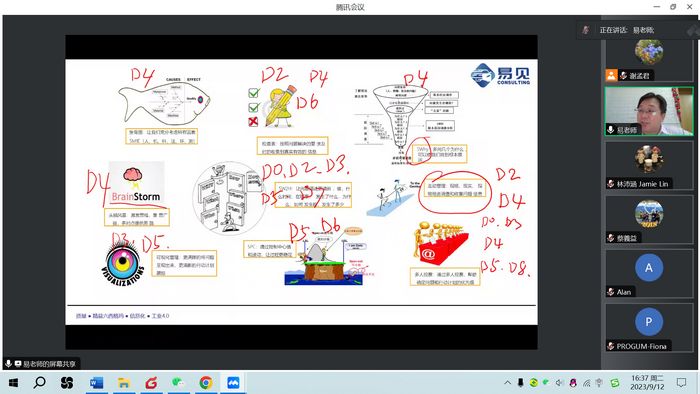Viewport: 700px width, 394px height.
Task: Open File Explorer from the taskbar
Action: [124, 382]
